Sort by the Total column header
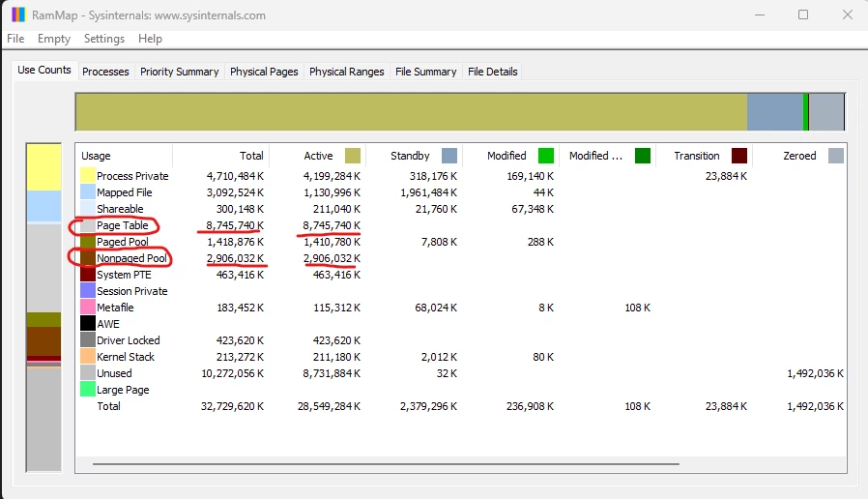This screenshot has height=499, width=868. [x=221, y=156]
